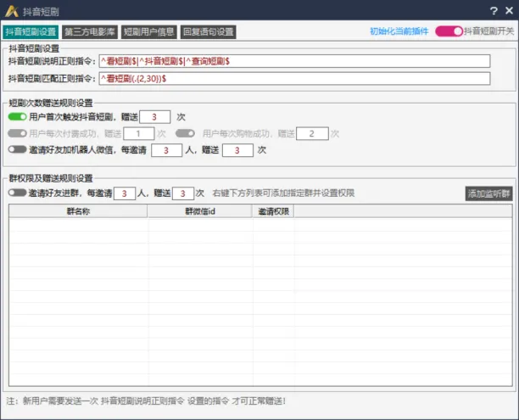Open the 回复语句设置 tab

tap(209, 31)
